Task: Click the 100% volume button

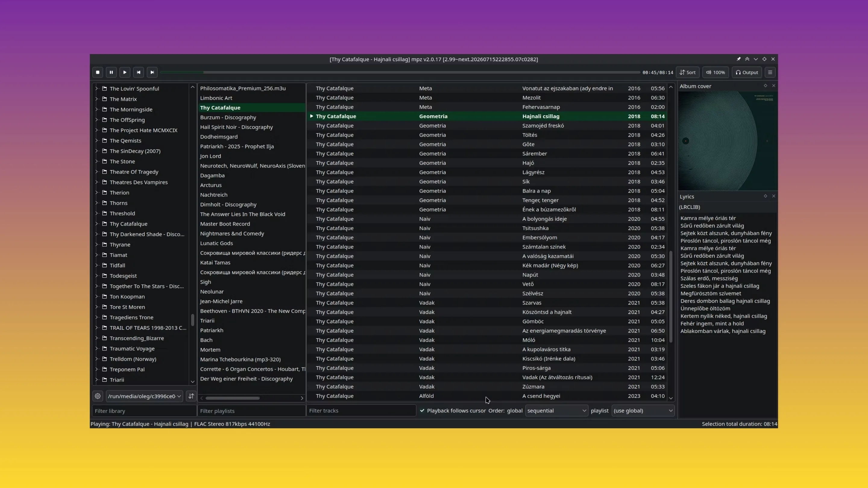Action: click(x=716, y=72)
